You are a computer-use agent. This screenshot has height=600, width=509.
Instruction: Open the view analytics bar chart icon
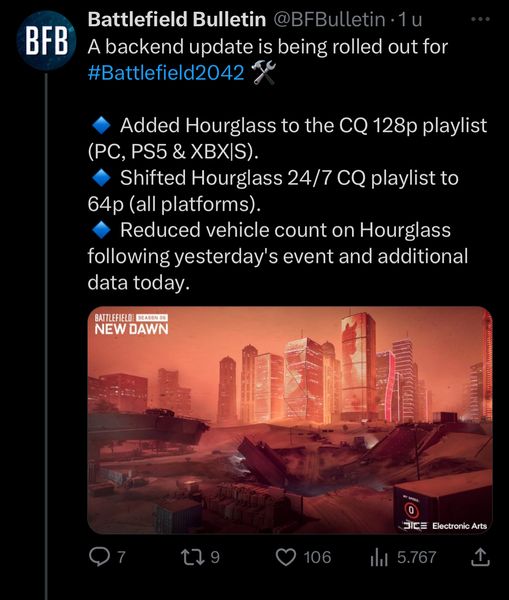click(379, 557)
